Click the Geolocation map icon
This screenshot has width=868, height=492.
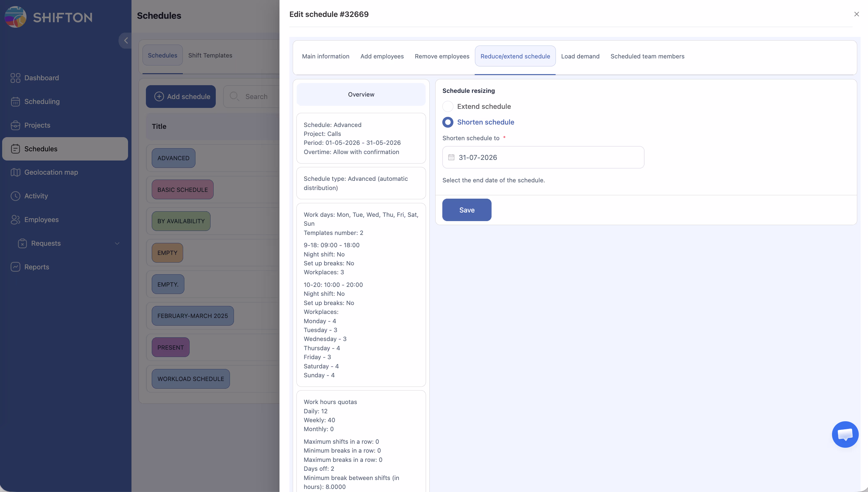coord(15,172)
